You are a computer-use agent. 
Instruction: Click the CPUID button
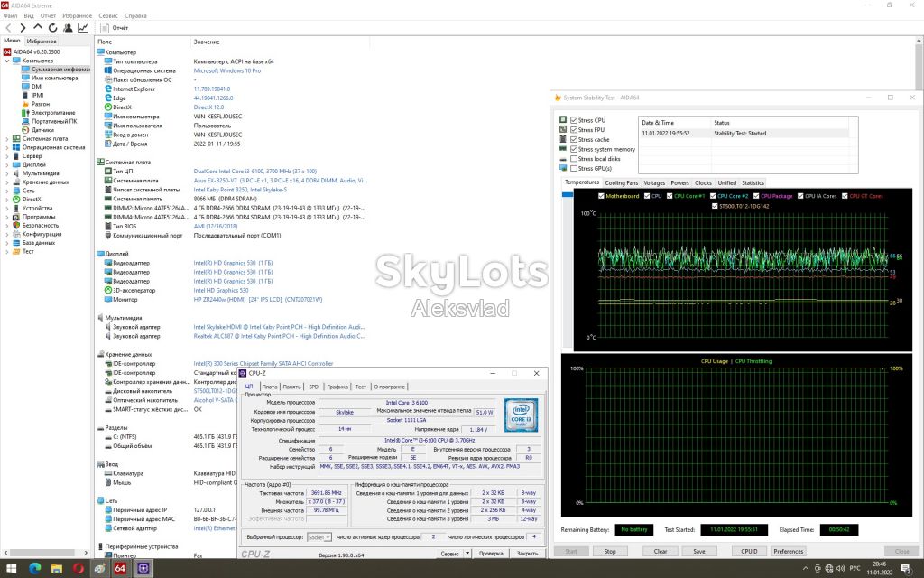click(749, 551)
